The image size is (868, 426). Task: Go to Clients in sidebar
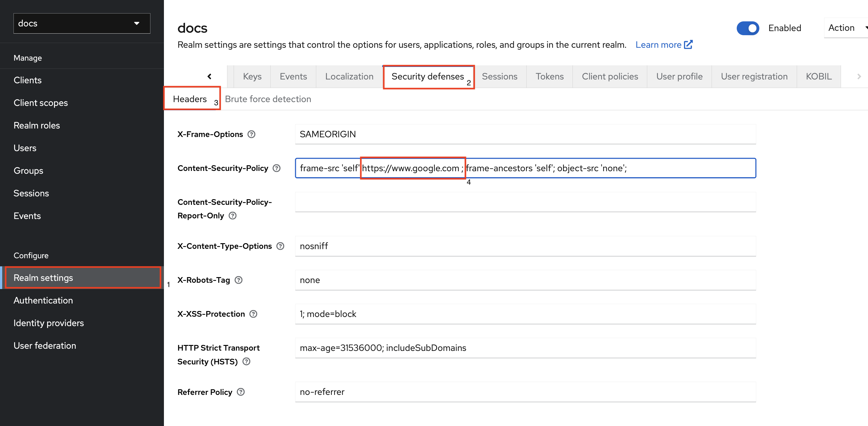[82, 80]
